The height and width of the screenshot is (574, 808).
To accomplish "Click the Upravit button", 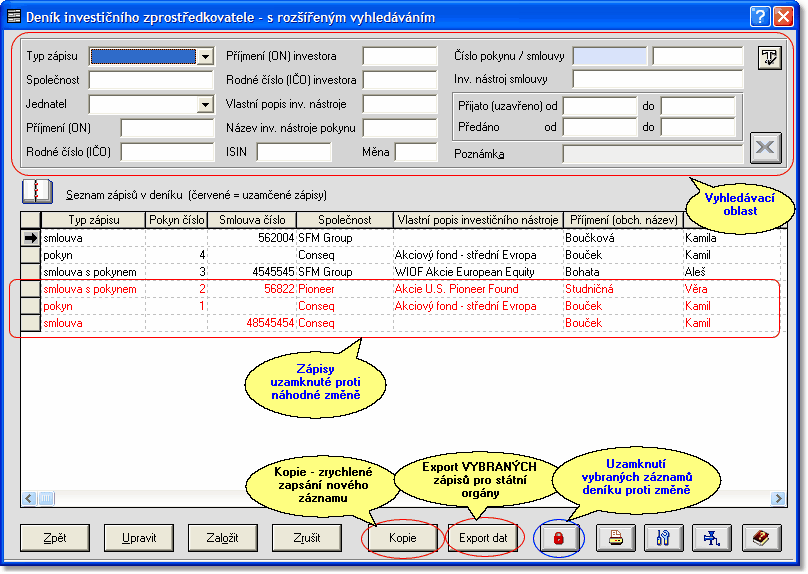I will 138,538.
